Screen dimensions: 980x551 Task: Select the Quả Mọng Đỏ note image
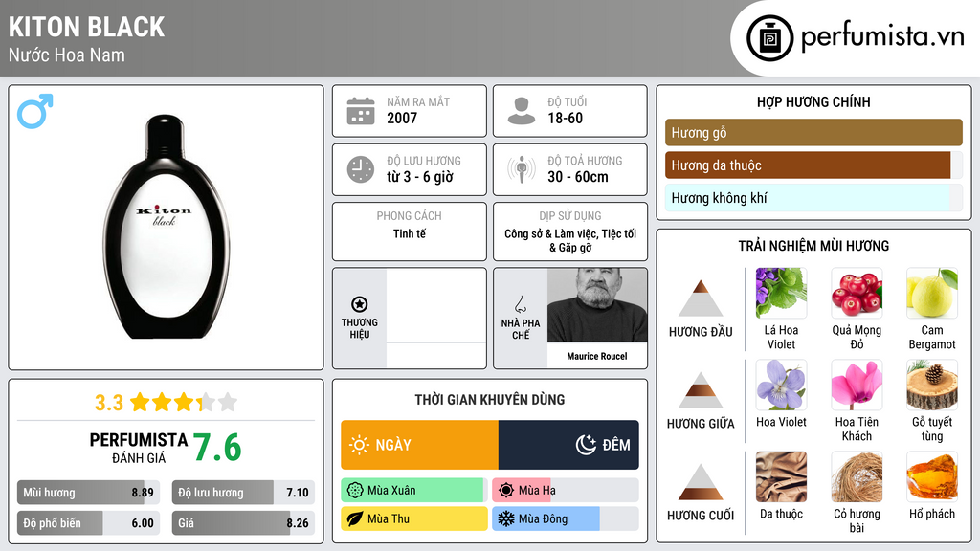coord(857,293)
